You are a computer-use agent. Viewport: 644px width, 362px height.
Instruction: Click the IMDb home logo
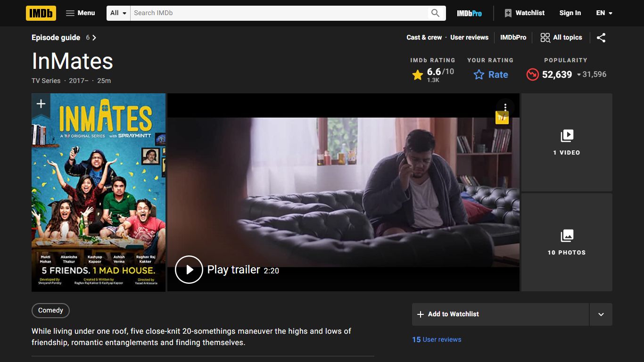click(41, 13)
